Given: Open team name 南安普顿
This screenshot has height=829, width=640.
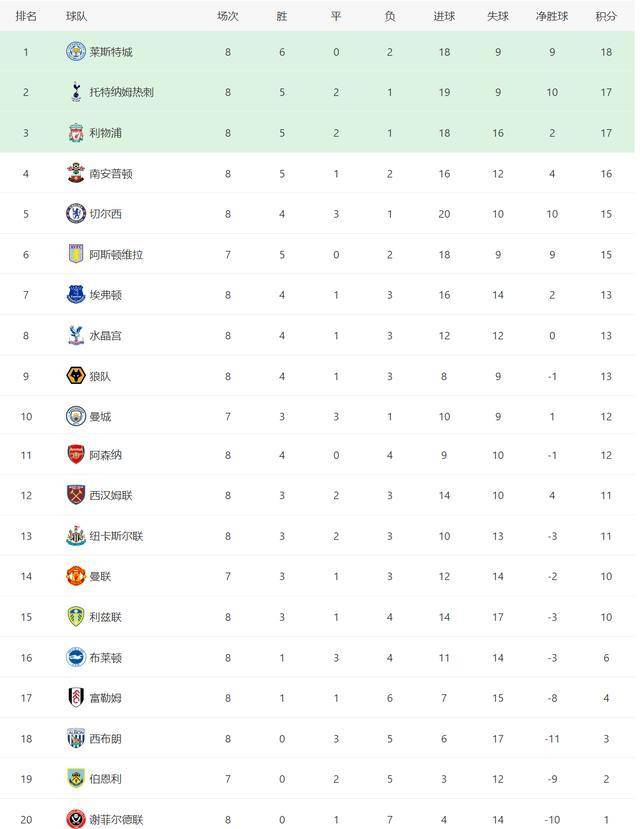Looking at the screenshot, I should [110, 173].
